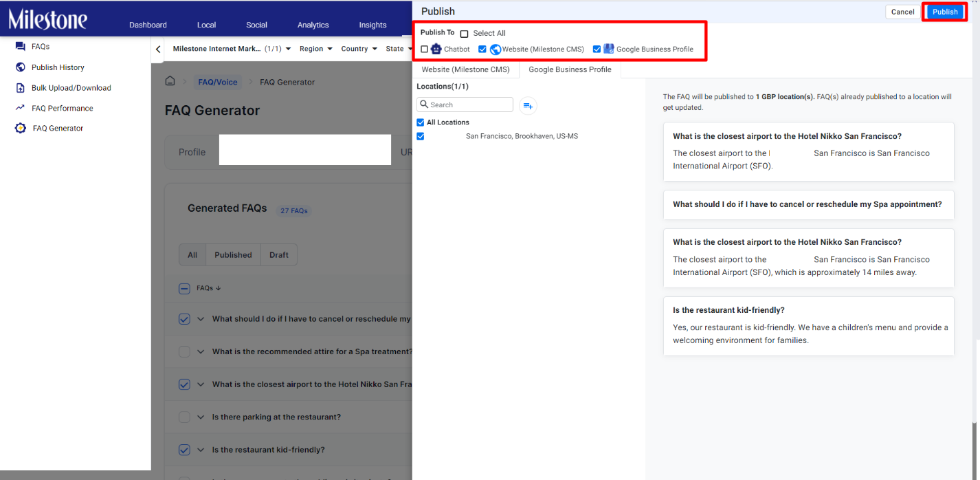
Task: Click the Chatbot robot icon
Action: (436, 49)
